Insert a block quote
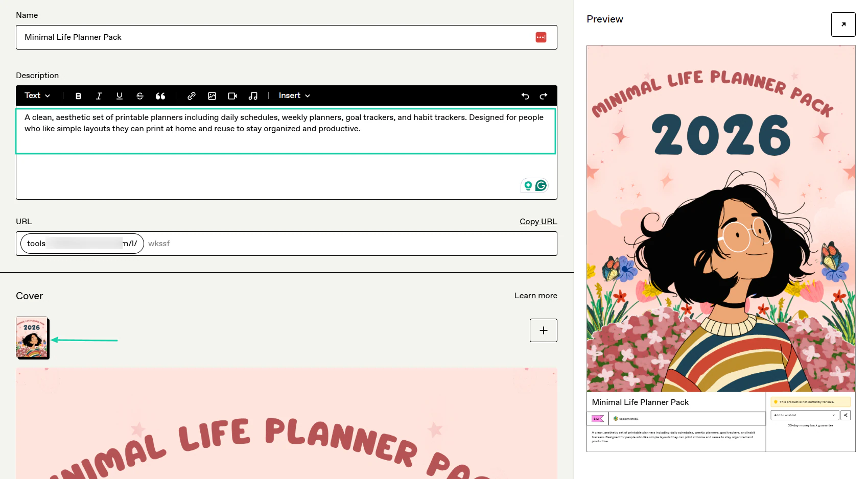868x479 pixels. tap(160, 96)
